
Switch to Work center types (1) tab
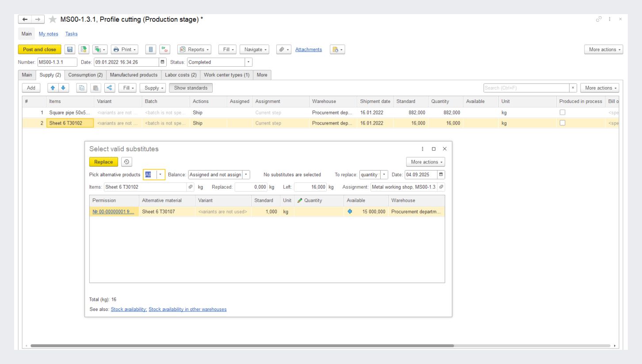click(x=226, y=75)
